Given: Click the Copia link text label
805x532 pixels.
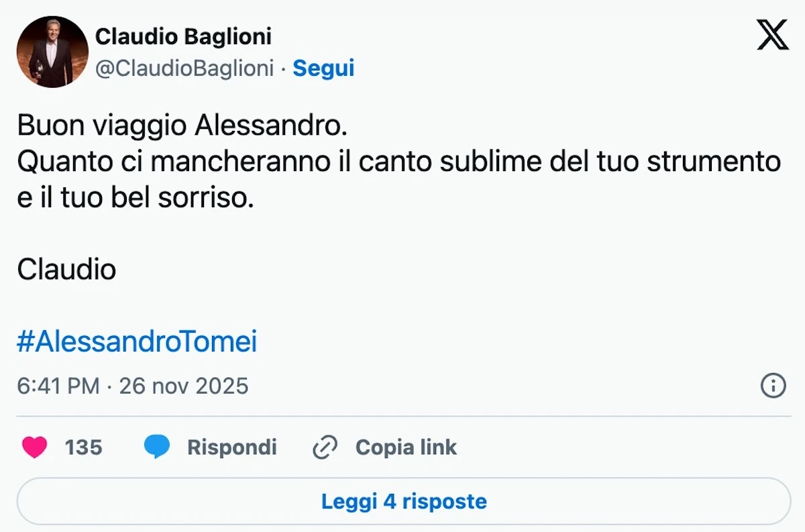Looking at the screenshot, I should 407,447.
